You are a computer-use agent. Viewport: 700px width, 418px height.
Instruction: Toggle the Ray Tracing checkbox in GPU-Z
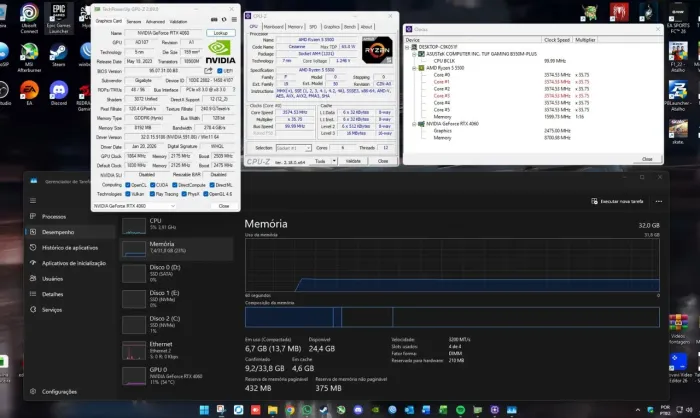tap(153, 194)
